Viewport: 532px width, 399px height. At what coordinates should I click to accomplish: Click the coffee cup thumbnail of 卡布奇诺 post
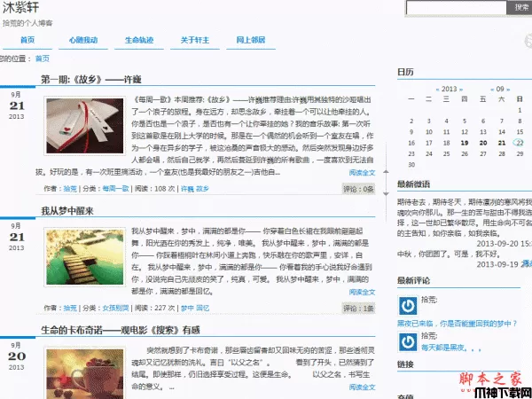point(85,373)
